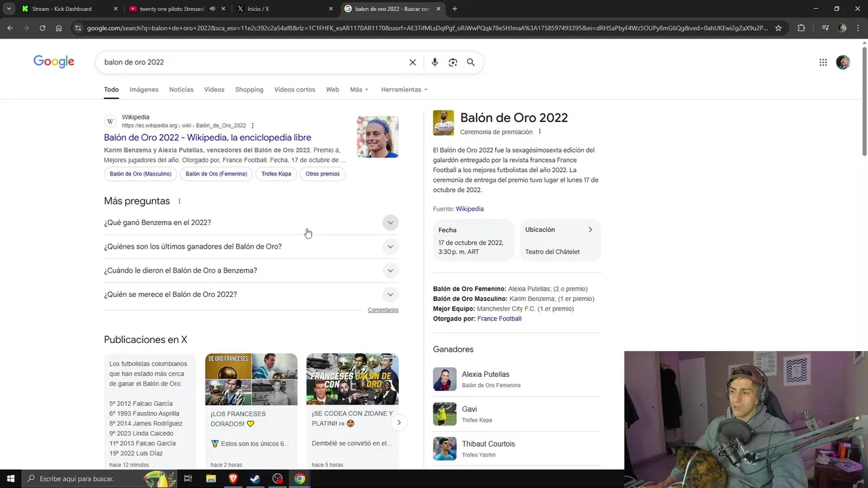
Task: Open File Explorer from taskbar
Action: pos(211,479)
